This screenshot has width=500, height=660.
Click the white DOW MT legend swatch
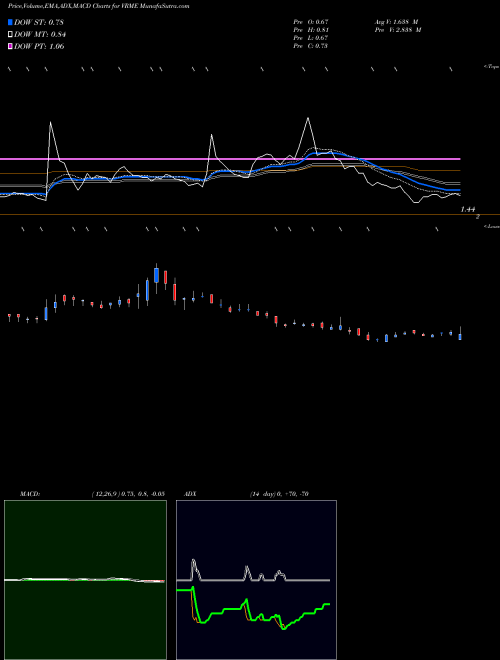pyautogui.click(x=10, y=34)
